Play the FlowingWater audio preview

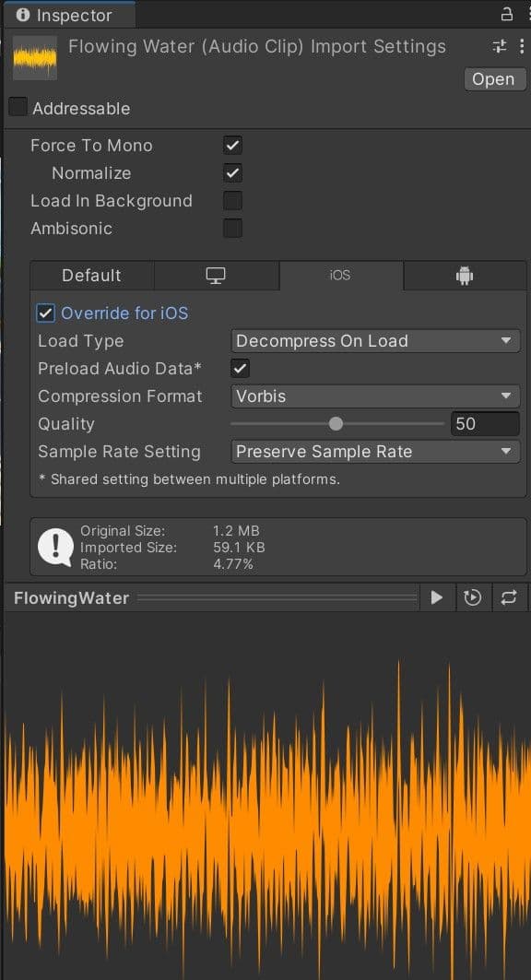pos(436,596)
